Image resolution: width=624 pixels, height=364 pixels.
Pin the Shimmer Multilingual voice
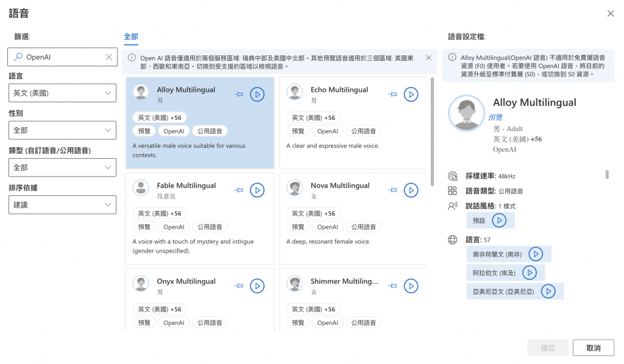coord(393,286)
